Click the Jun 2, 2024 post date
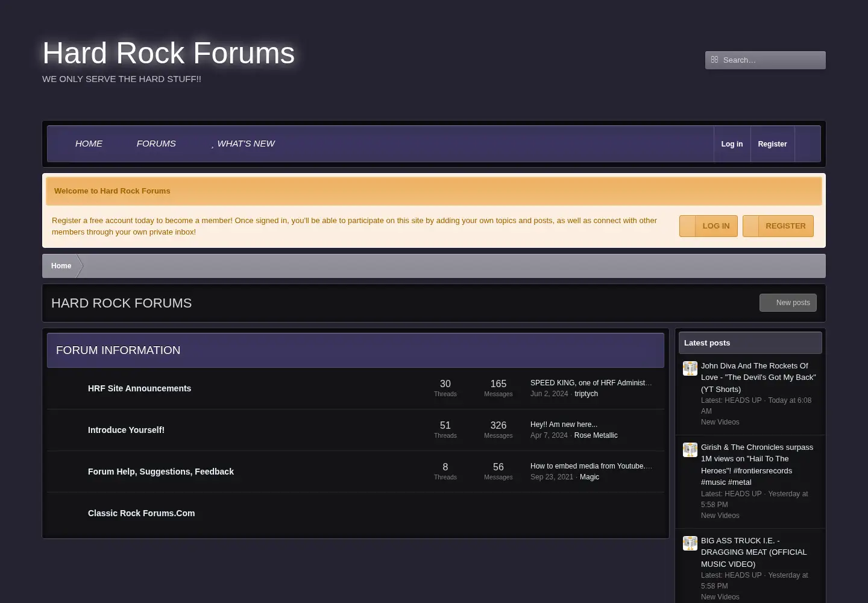Viewport: 868px width, 603px height. (x=549, y=394)
